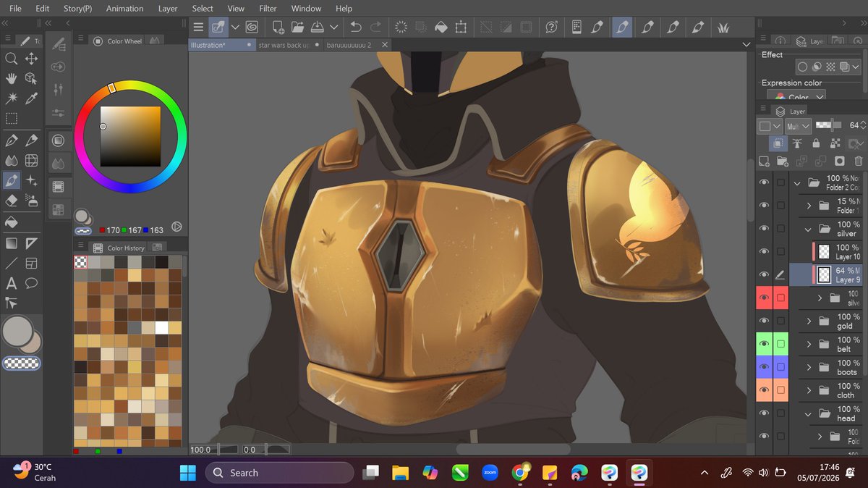Click the Delete layer trash icon
The height and width of the screenshot is (488, 868).
point(859,161)
